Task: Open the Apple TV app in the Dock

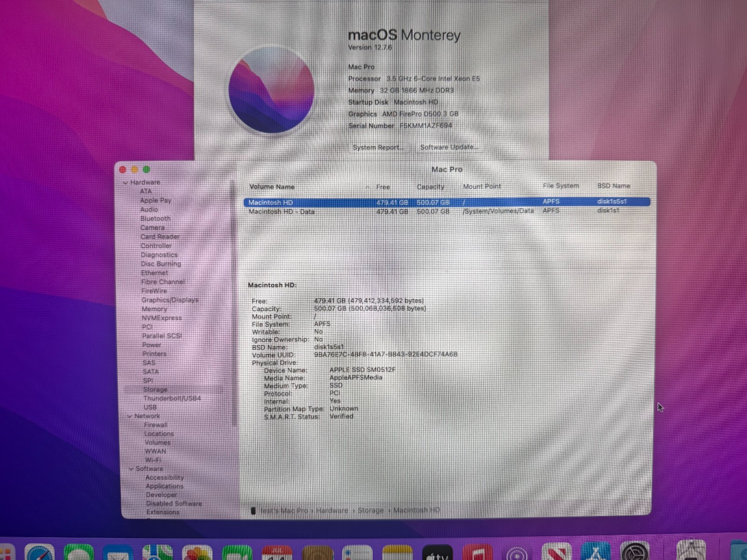Action: click(437, 553)
